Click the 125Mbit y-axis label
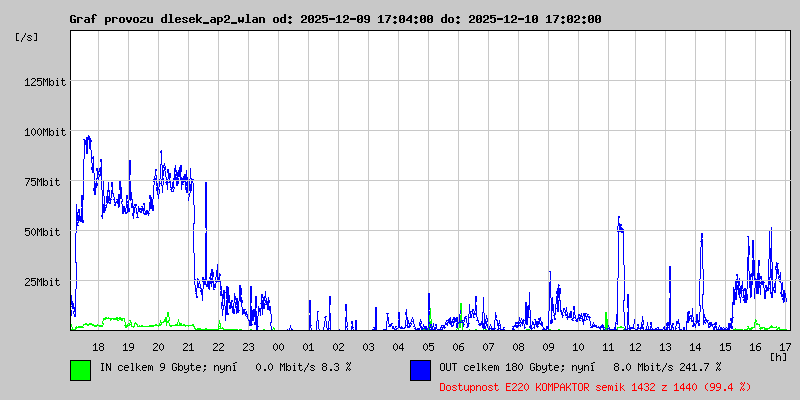The height and width of the screenshot is (400, 800). [x=45, y=81]
